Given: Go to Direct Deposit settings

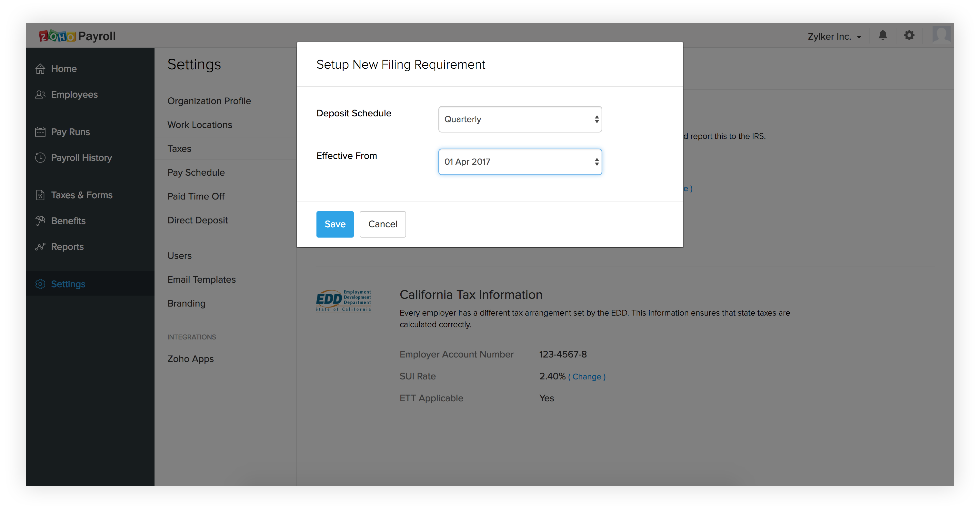Looking at the screenshot, I should coord(197,220).
